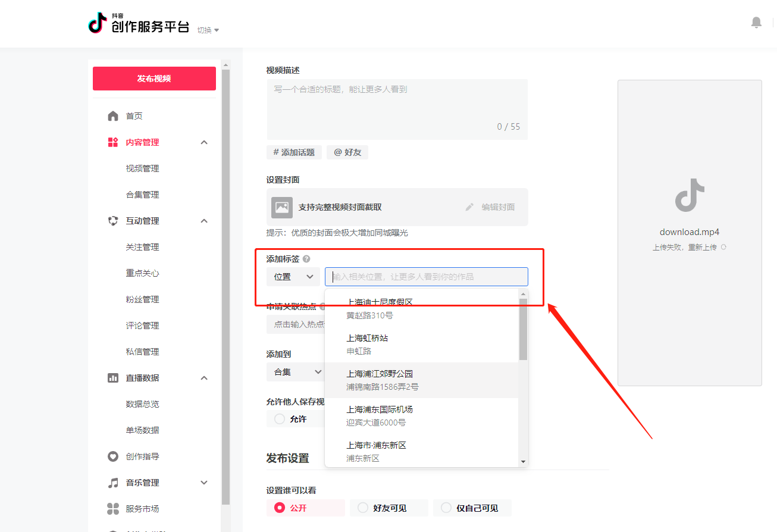Screen dimensions: 777x532
Task: Click the 服务市场 grid icon
Action: click(x=113, y=508)
